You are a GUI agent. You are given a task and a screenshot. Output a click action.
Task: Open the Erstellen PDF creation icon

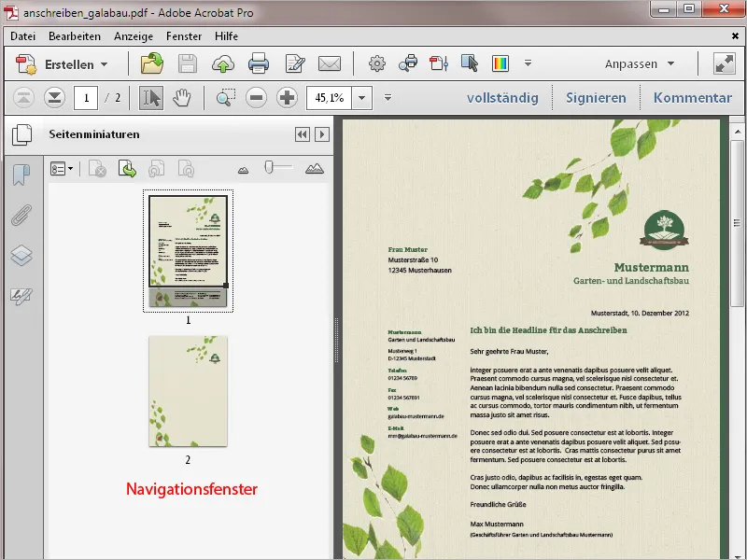click(26, 64)
